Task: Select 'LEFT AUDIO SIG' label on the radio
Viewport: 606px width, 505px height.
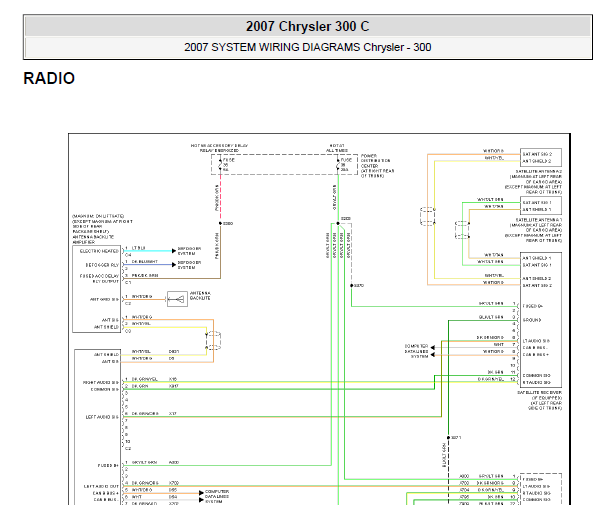Action: click(x=102, y=417)
